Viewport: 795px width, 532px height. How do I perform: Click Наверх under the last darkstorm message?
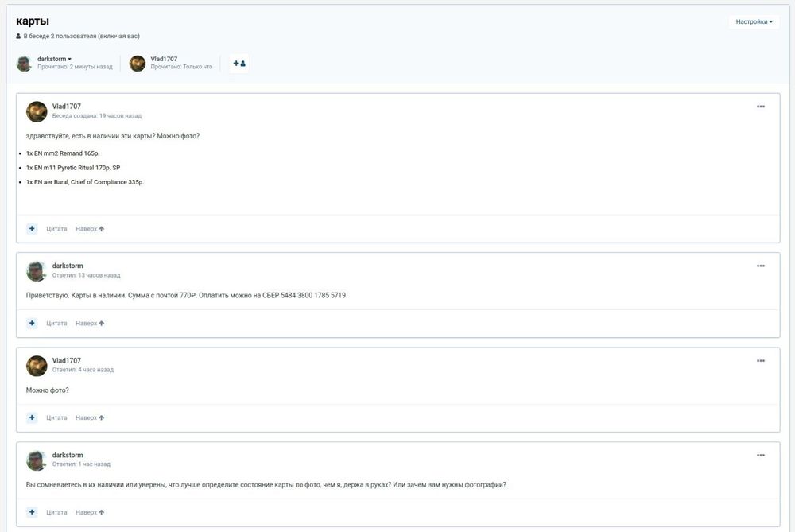90,512
